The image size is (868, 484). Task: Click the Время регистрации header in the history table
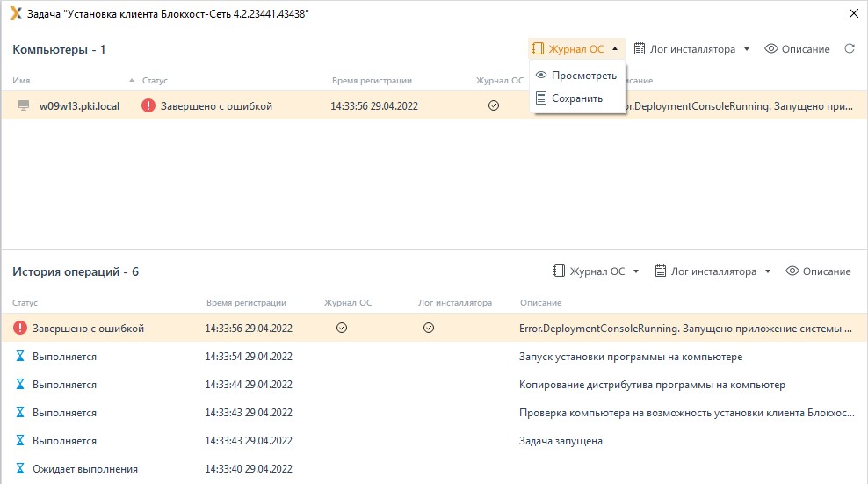tap(246, 302)
